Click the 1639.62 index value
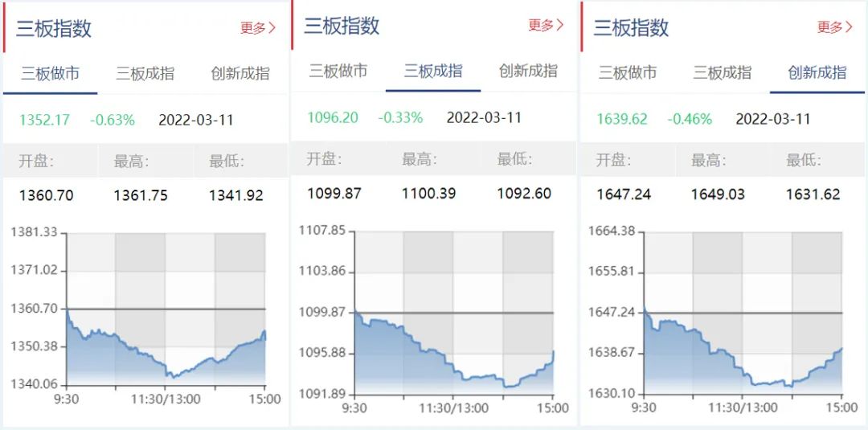 tap(622, 119)
